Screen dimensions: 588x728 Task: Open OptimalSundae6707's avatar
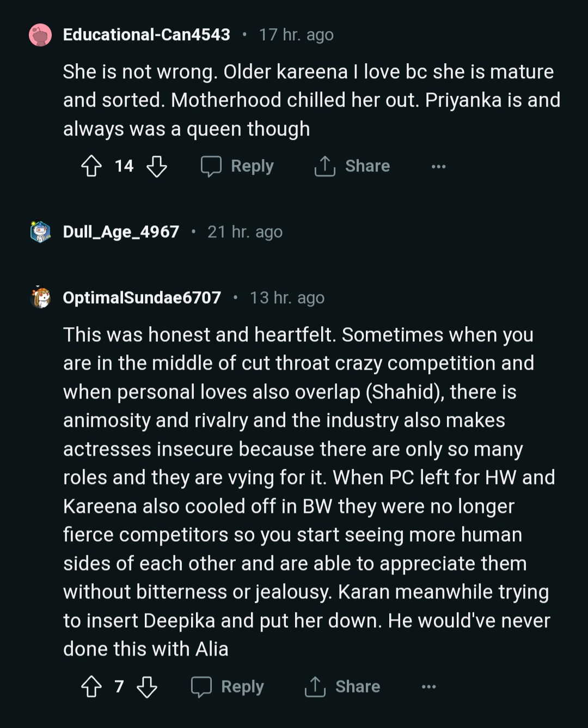tap(40, 298)
